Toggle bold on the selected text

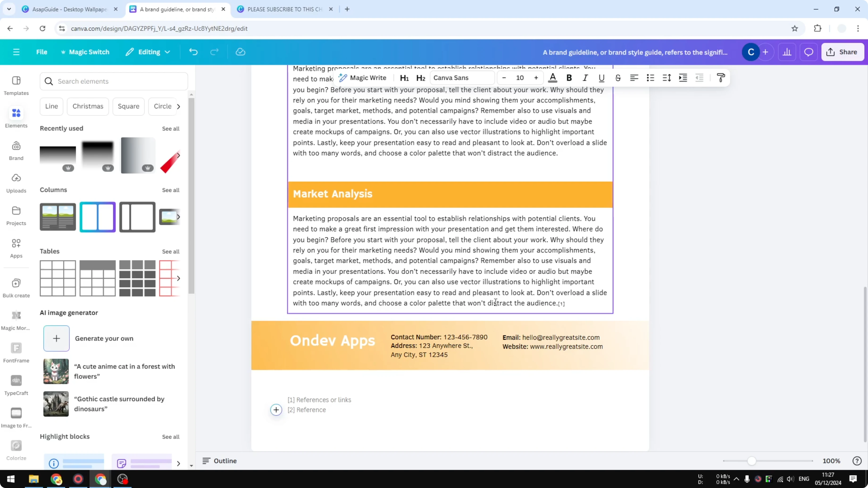pos(569,78)
